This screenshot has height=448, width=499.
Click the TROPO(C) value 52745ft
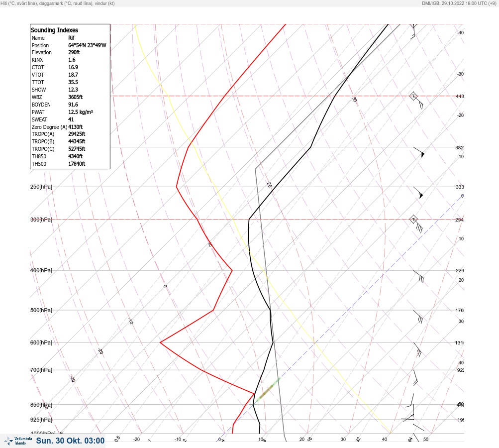tap(77, 149)
